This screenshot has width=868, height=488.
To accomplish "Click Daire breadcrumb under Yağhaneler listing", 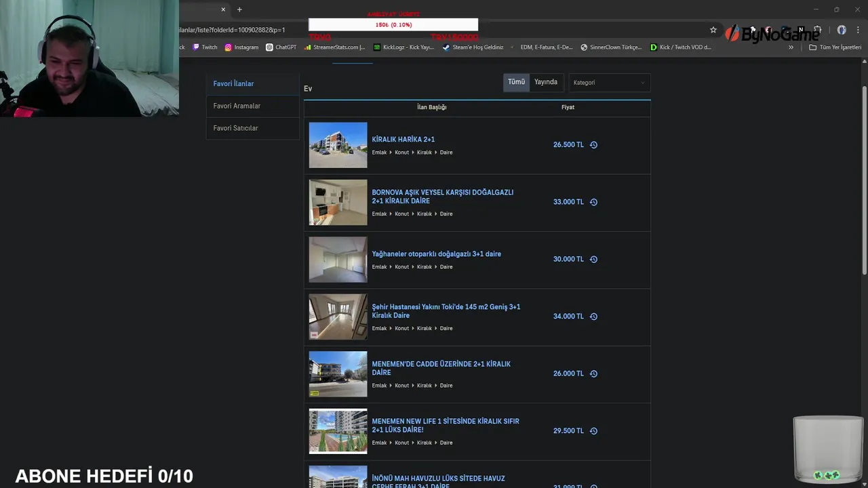I will [x=446, y=267].
